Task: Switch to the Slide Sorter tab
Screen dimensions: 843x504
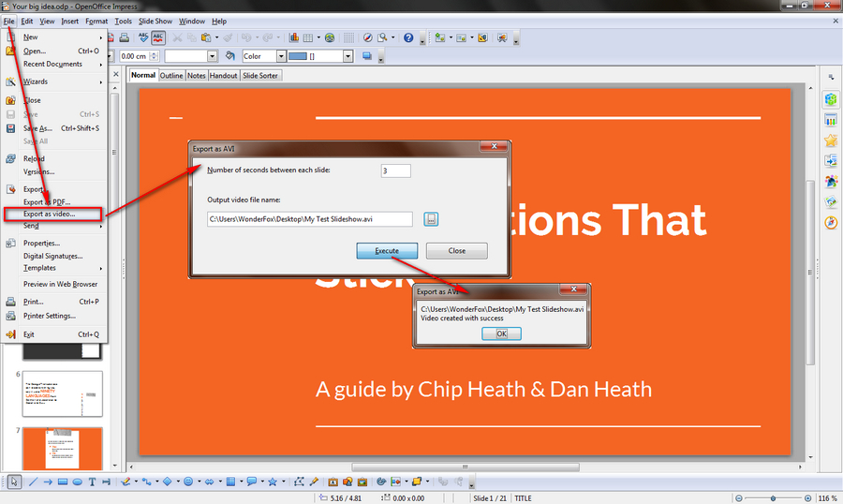Action: tap(260, 75)
